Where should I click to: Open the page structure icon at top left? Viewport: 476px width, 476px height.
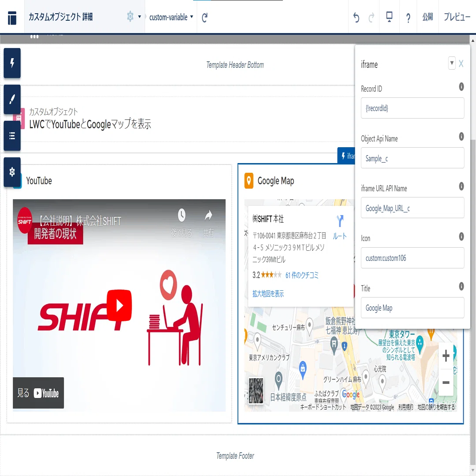(12, 17)
